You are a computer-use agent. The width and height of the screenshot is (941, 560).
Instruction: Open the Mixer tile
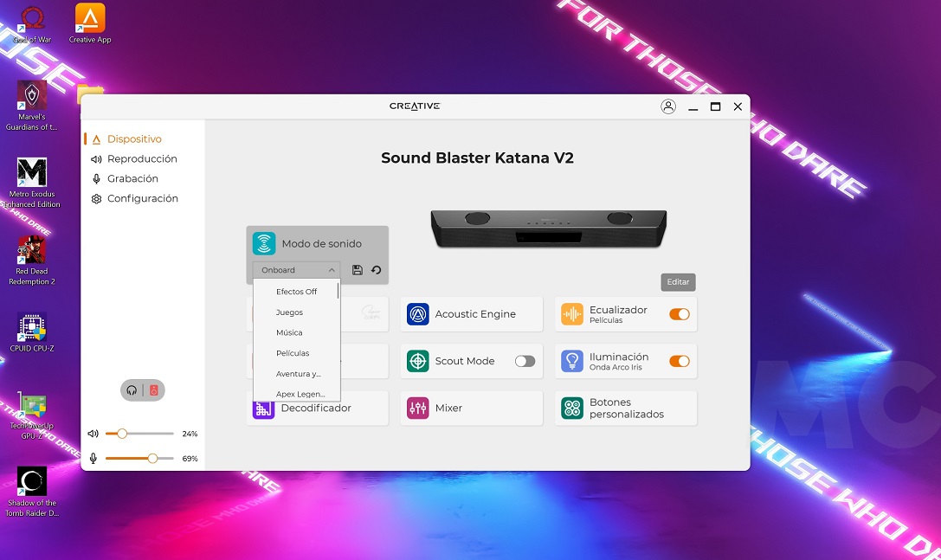coord(472,408)
